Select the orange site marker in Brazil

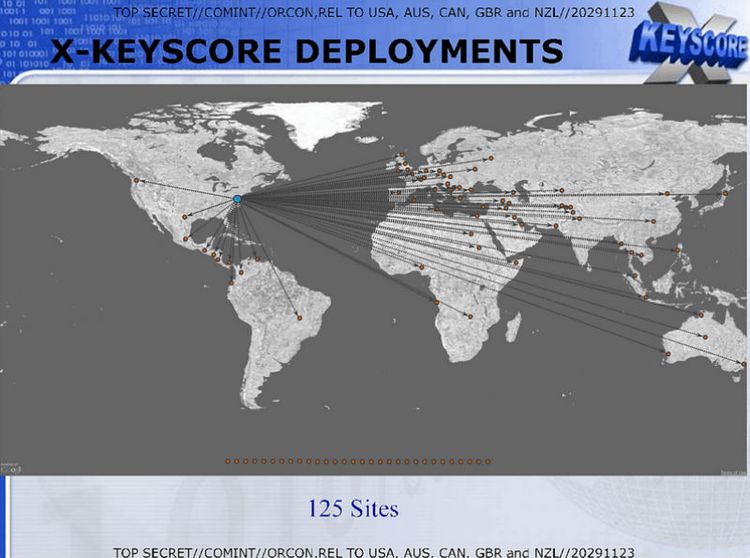(299, 318)
